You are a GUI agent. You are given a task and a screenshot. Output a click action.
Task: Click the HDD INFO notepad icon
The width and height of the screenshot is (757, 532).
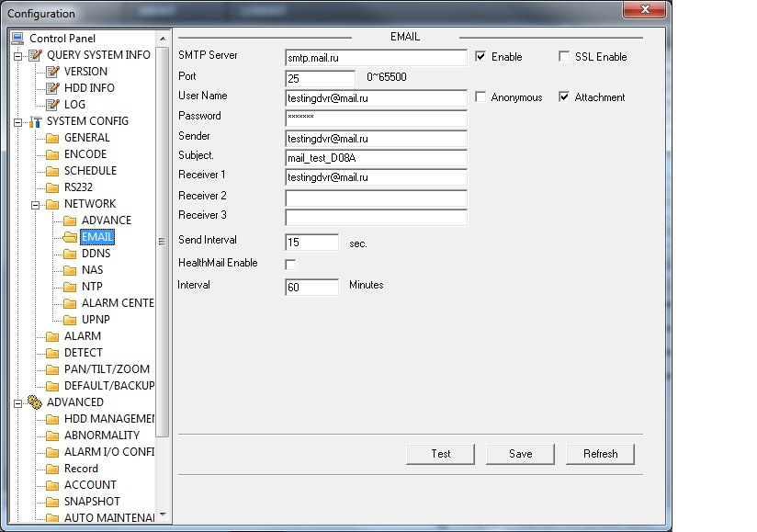coord(52,88)
